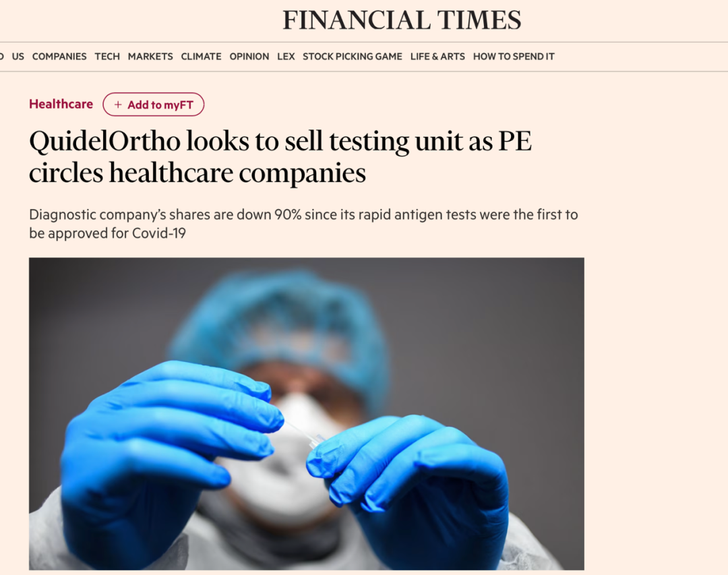The width and height of the screenshot is (728, 575).
Task: Click the Financial Times masthead logo
Action: coord(402,20)
